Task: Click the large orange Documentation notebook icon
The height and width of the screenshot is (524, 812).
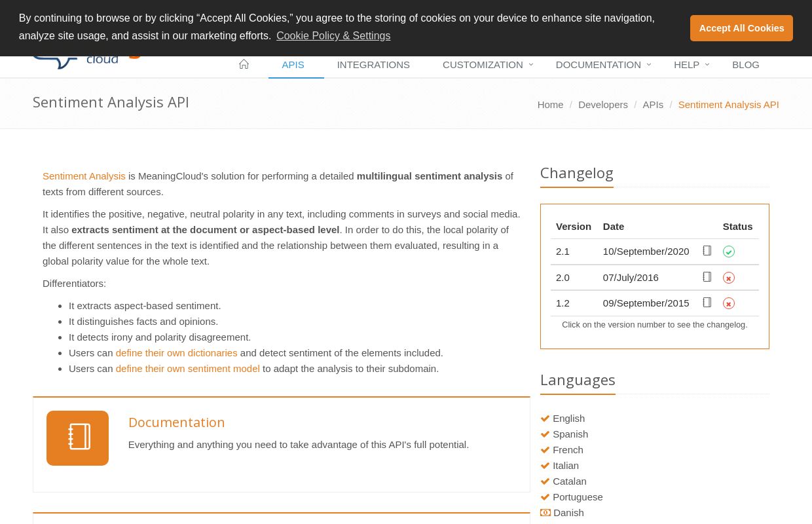Action: pos(77,438)
